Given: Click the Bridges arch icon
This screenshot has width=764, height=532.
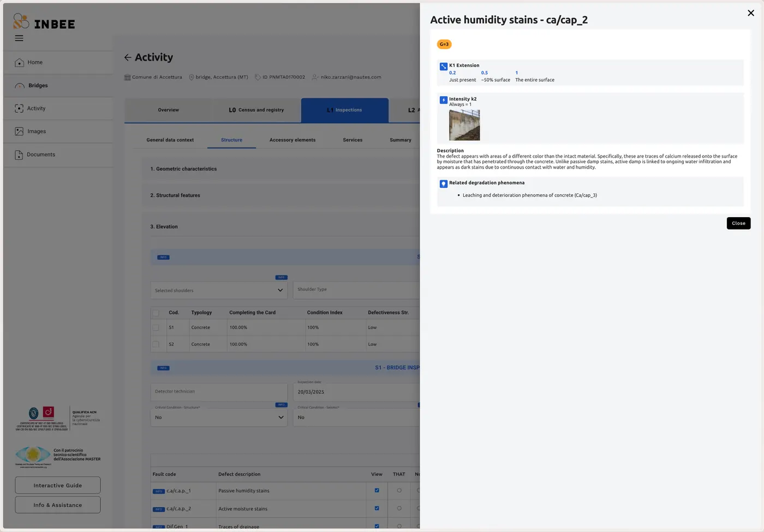Looking at the screenshot, I should click(20, 86).
